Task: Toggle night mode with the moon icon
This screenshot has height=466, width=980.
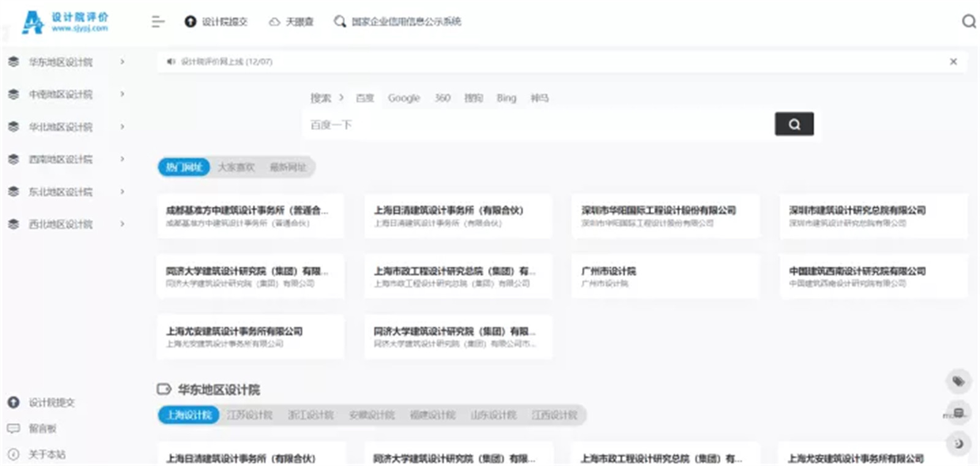Action: tap(958, 443)
